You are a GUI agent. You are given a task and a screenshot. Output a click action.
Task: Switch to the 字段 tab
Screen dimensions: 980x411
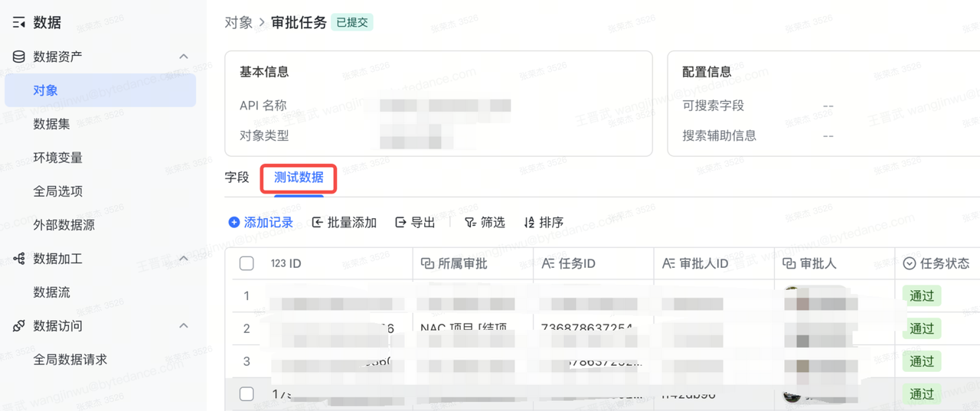237,178
